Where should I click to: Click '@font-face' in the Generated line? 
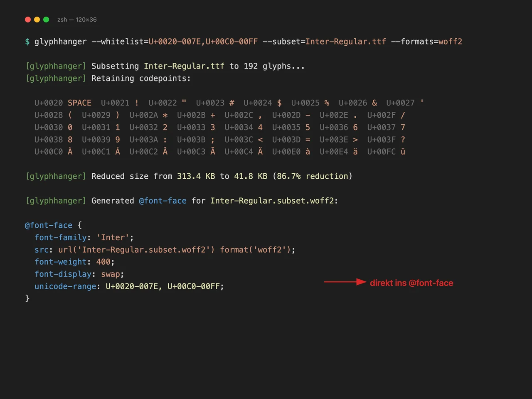(x=163, y=201)
